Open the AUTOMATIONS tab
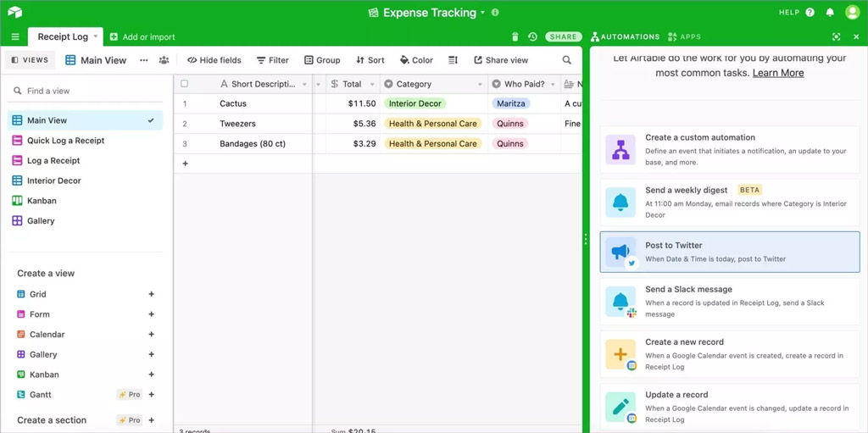This screenshot has width=868, height=433. [x=625, y=37]
